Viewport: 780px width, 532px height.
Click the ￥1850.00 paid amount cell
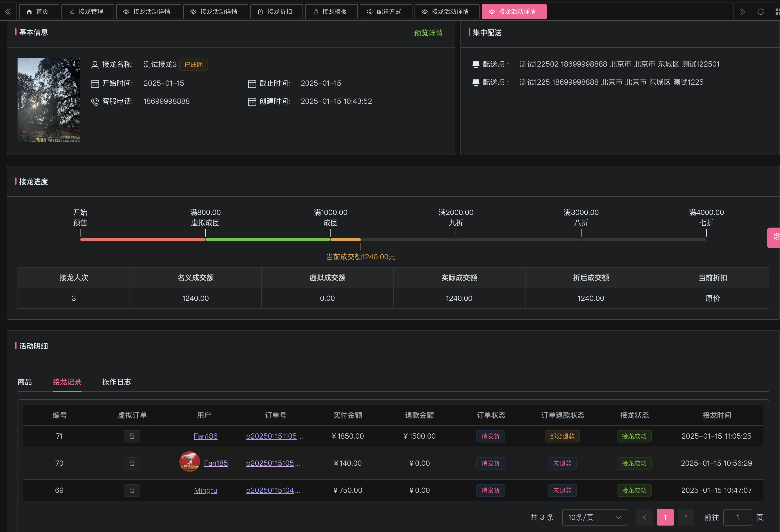click(x=348, y=436)
